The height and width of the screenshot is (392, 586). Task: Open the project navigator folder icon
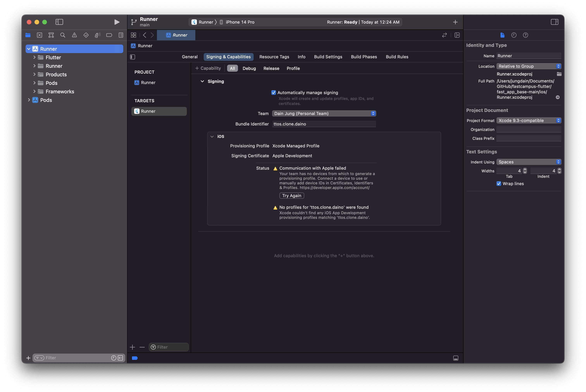pyautogui.click(x=28, y=35)
